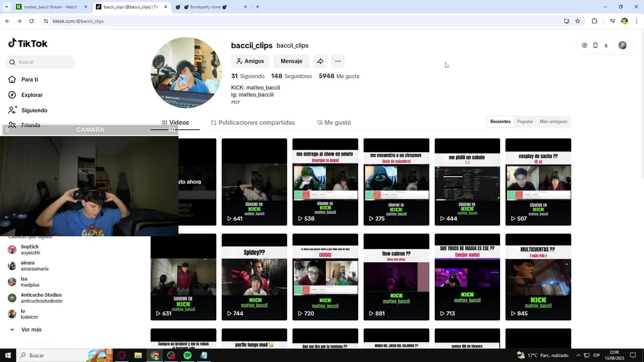Switch to matteo_baccii Stream browser tab

[50, 7]
